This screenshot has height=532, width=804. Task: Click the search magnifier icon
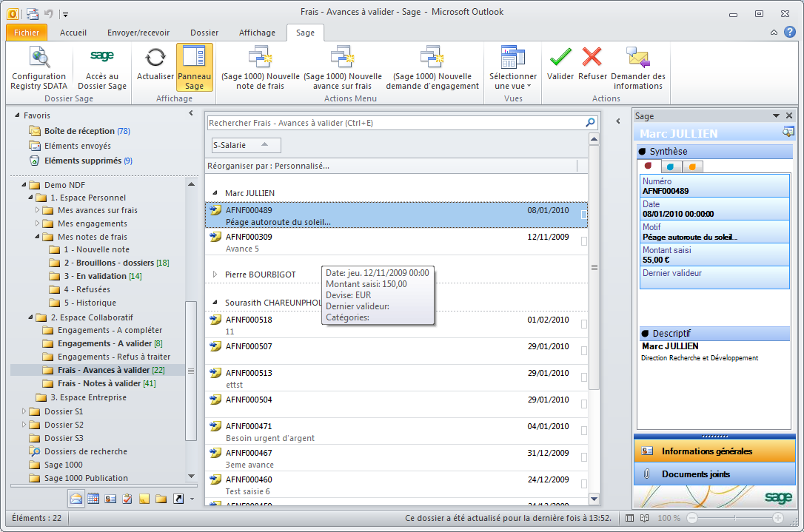point(590,123)
